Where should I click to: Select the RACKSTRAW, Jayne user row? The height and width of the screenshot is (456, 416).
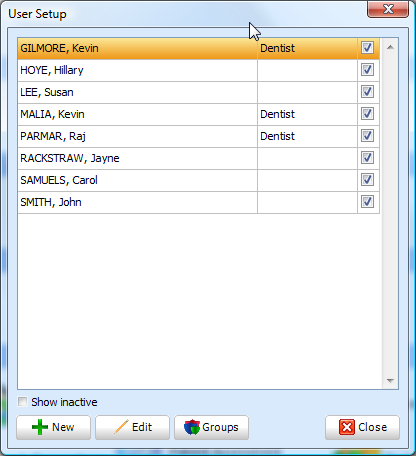198,158
